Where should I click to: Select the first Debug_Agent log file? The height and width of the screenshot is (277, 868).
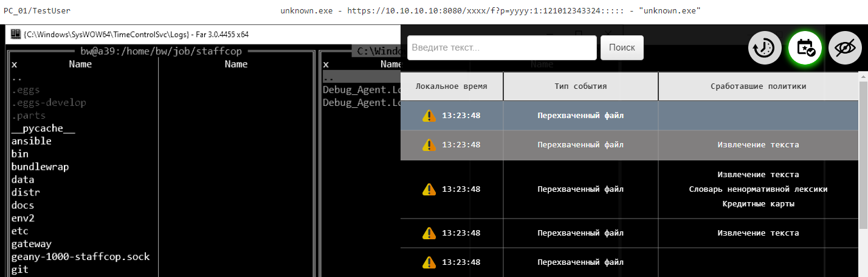click(360, 90)
